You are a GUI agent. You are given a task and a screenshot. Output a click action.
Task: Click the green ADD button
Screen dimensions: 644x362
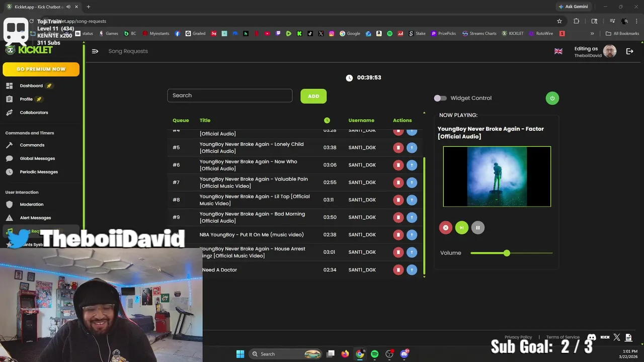[313, 96]
